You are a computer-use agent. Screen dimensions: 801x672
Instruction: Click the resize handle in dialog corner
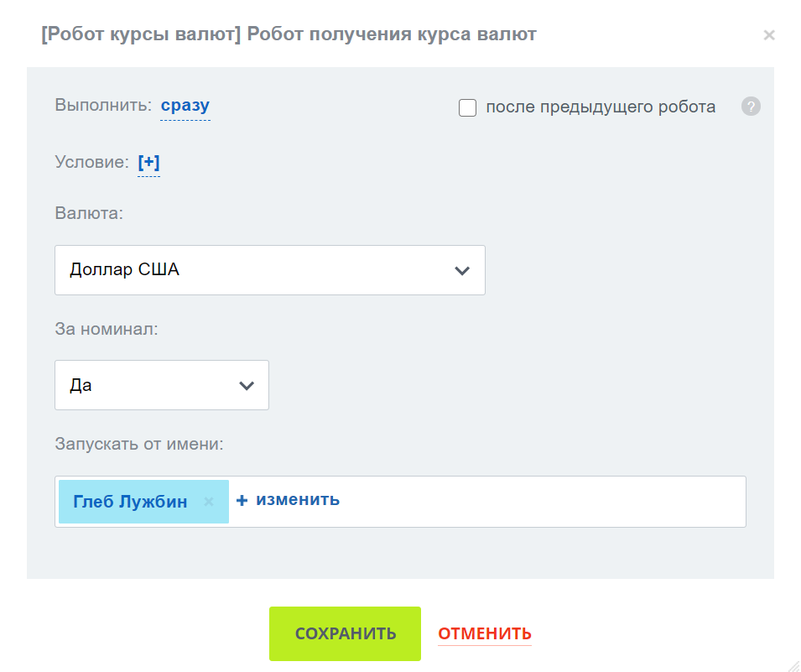(x=793, y=664)
